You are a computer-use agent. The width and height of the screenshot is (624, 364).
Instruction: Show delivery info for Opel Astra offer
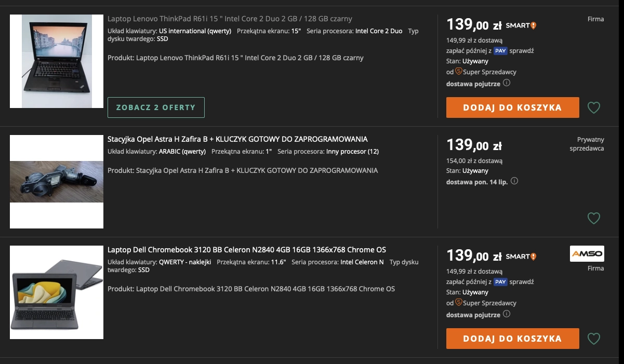click(x=514, y=182)
